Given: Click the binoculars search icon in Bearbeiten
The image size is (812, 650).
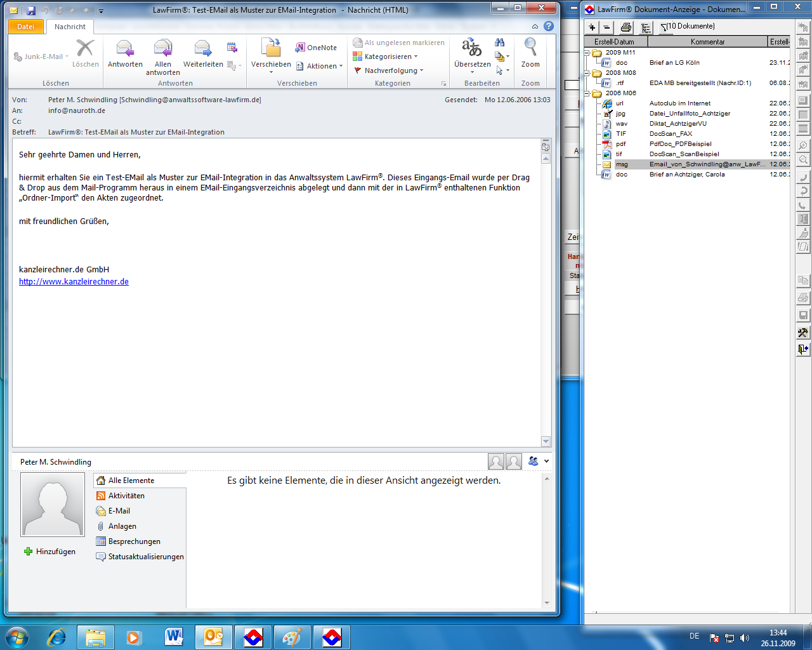Looking at the screenshot, I should [x=500, y=43].
